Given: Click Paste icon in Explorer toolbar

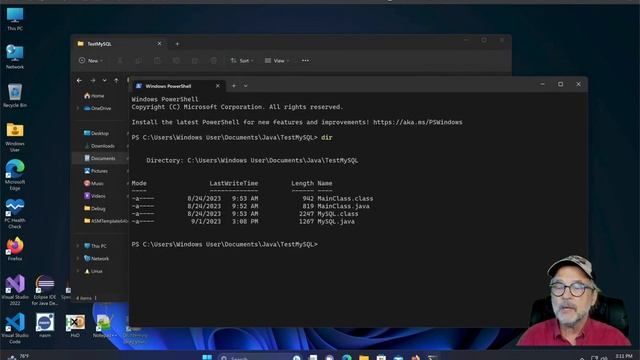Looking at the screenshot, I should pyautogui.click(x=158, y=61).
